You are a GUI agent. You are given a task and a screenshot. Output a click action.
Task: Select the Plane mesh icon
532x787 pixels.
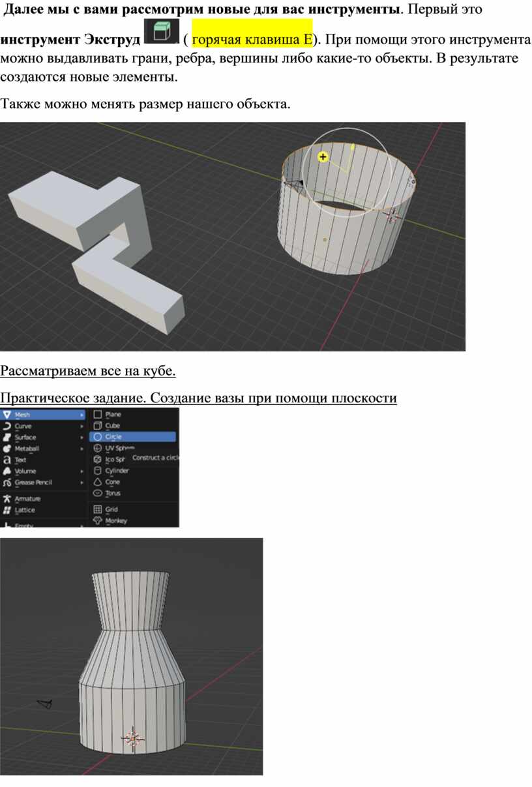pos(97,414)
